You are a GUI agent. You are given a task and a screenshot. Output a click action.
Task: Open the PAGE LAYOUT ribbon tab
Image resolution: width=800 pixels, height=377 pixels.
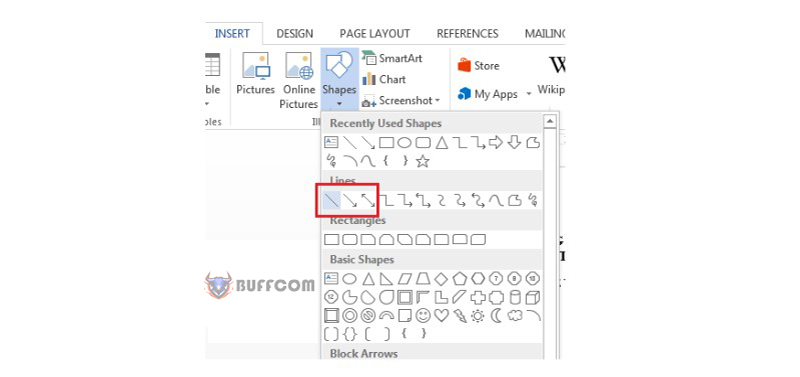374,34
